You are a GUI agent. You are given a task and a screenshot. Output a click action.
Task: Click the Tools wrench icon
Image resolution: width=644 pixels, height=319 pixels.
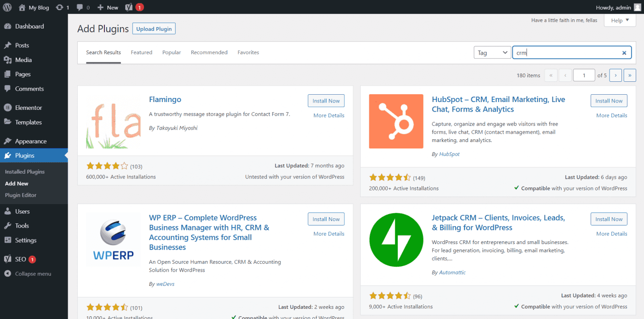(x=7, y=226)
